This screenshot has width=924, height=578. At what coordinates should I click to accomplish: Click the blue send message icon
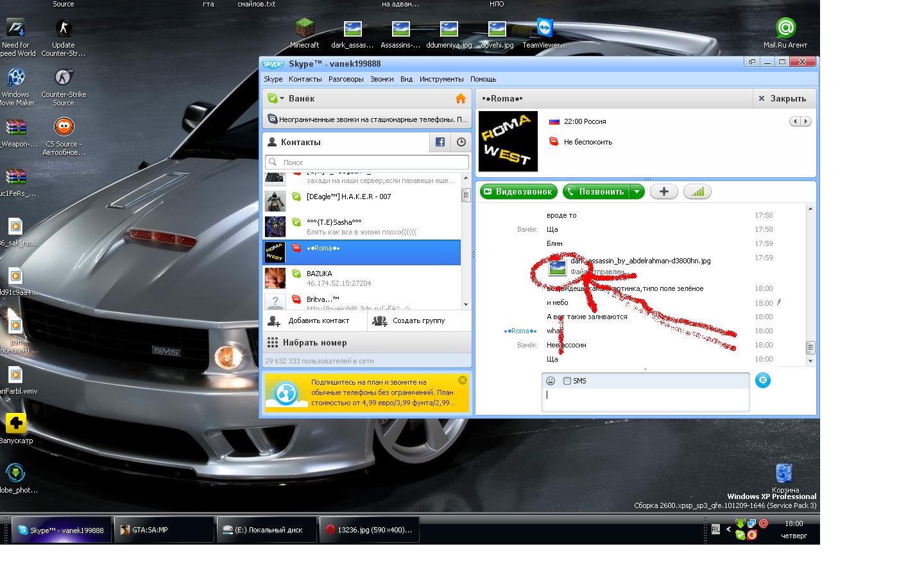762,381
